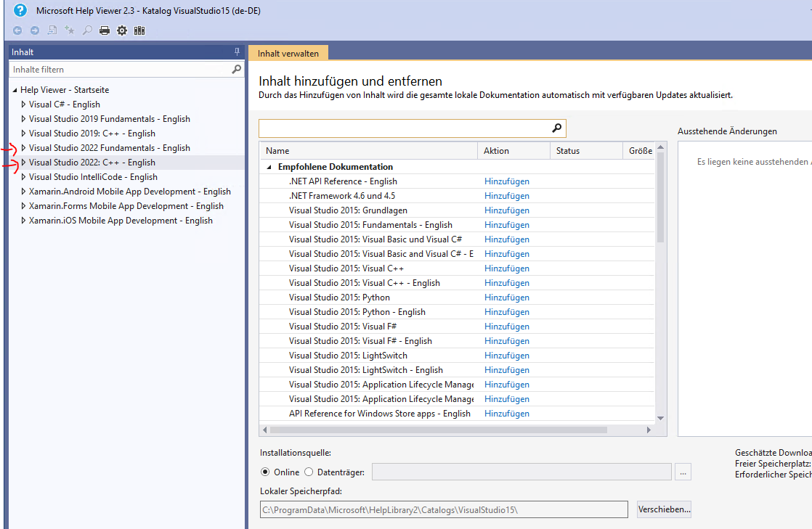Click the content list scroll up arrow
Image resolution: width=812 pixels, height=529 pixels.
click(660, 147)
